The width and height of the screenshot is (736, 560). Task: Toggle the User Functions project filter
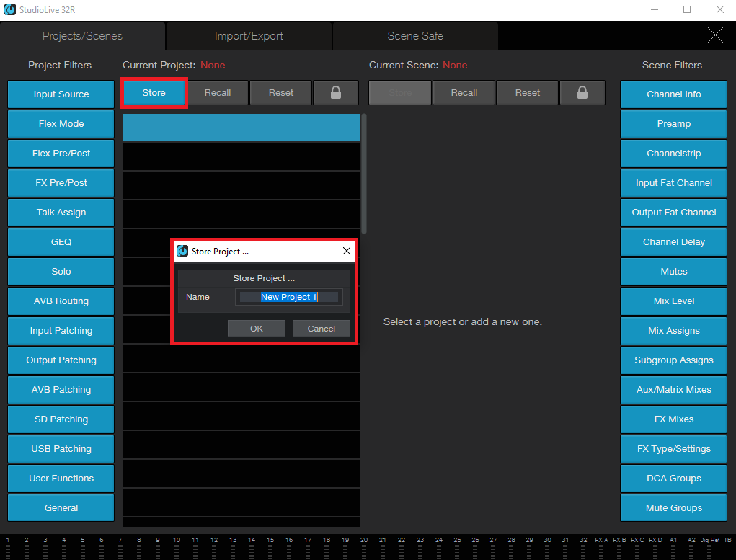pyautogui.click(x=61, y=479)
